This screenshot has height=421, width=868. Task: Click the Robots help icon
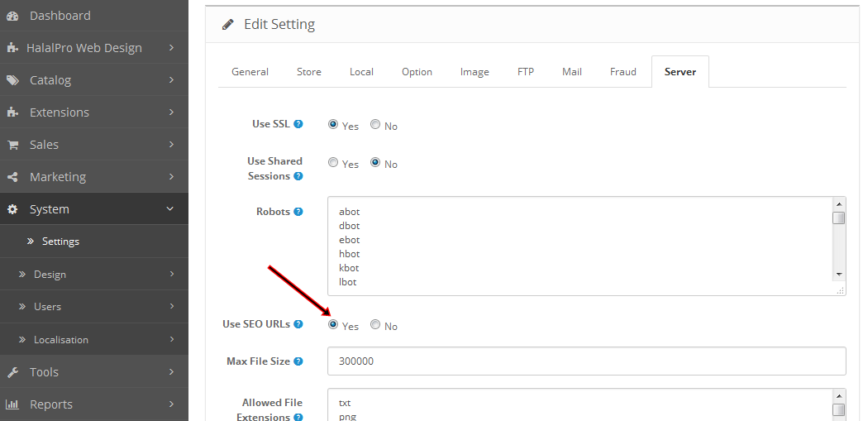coord(298,212)
